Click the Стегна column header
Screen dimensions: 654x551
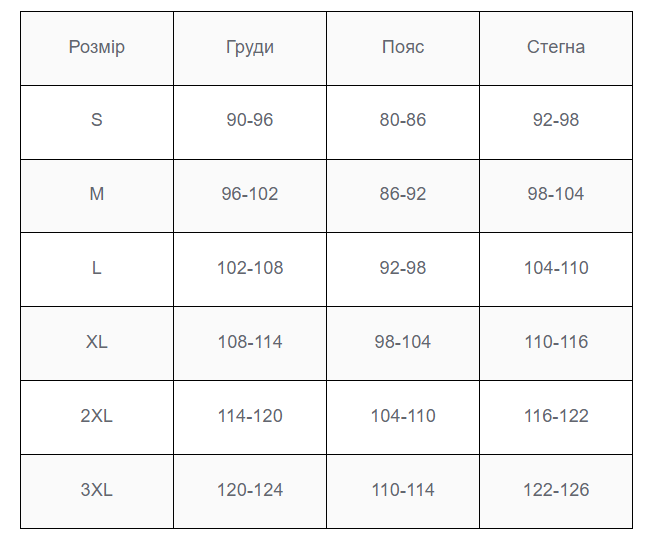pos(556,48)
